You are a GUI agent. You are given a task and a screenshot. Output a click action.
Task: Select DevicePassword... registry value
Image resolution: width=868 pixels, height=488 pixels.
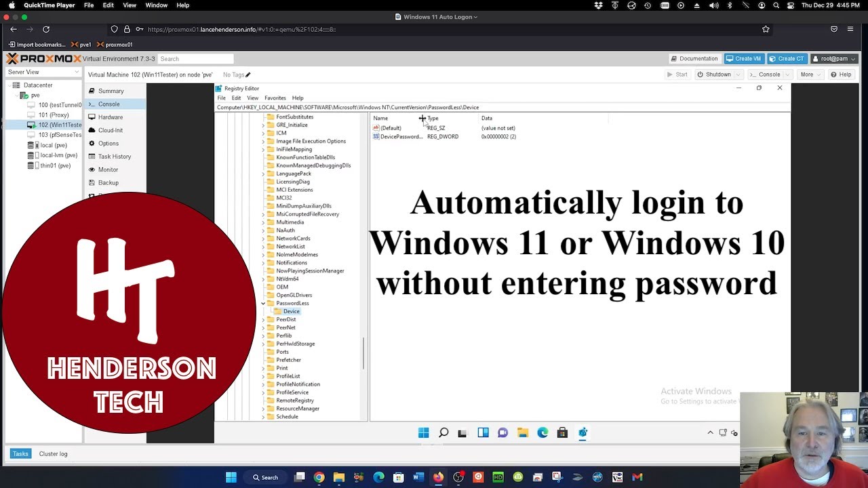[397, 137]
